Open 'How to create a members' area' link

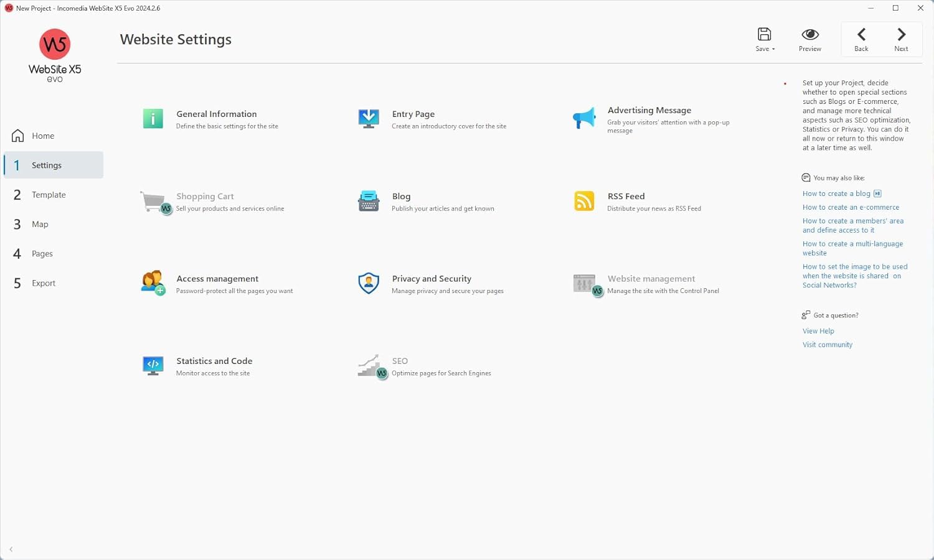[853, 225]
